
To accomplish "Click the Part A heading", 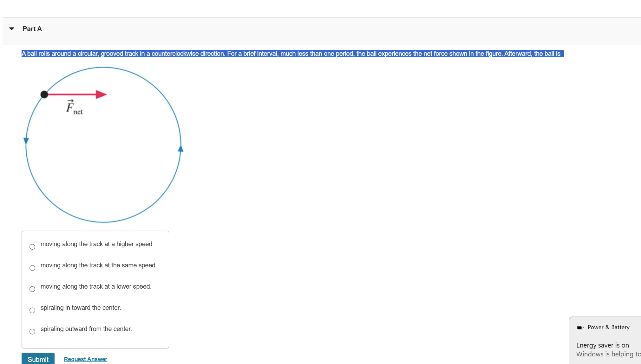I will (x=32, y=29).
